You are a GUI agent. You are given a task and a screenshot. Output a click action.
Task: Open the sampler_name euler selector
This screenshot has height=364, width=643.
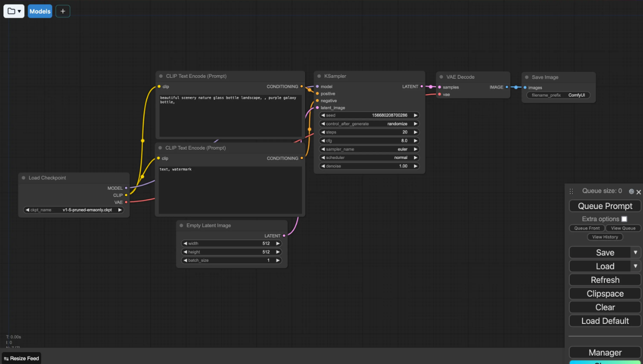[x=369, y=149]
